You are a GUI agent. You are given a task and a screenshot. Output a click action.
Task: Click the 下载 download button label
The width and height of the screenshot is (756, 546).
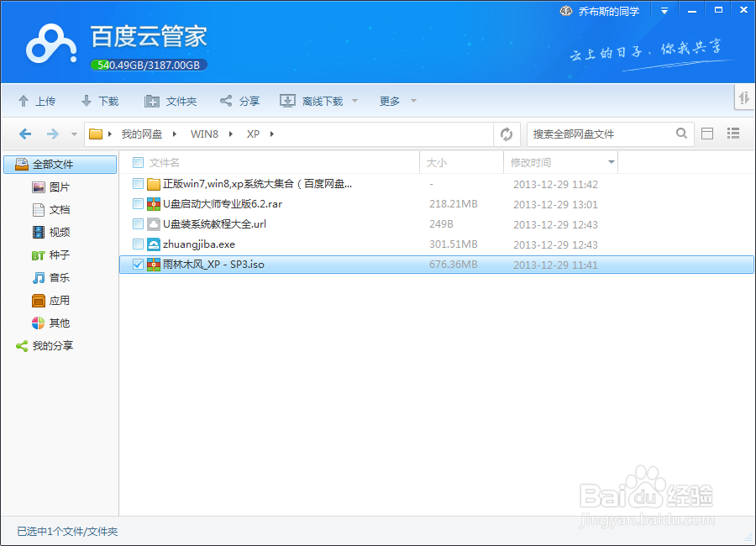(x=108, y=102)
